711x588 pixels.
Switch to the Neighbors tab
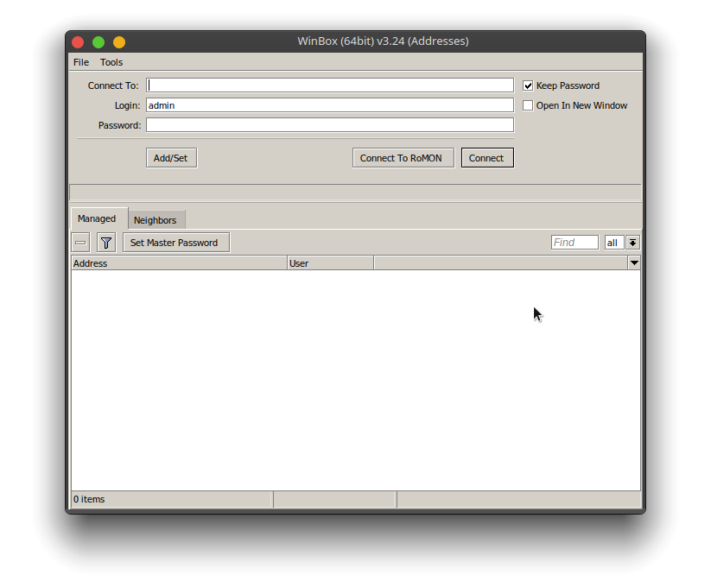pyautogui.click(x=156, y=219)
